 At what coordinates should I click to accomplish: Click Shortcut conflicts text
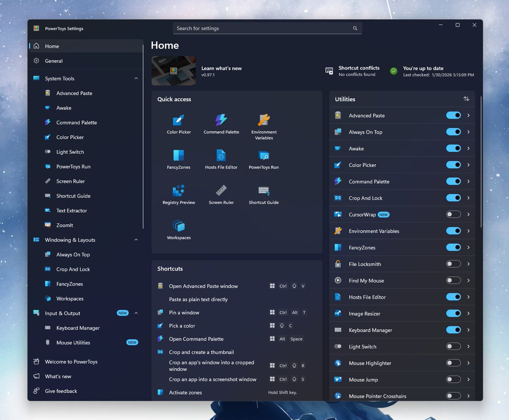click(x=359, y=68)
